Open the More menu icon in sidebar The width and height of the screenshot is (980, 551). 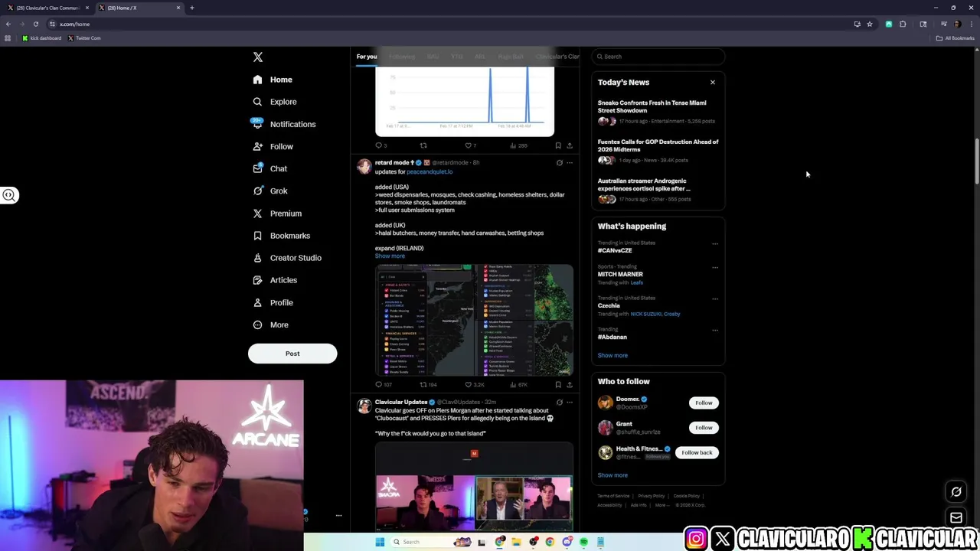(257, 324)
